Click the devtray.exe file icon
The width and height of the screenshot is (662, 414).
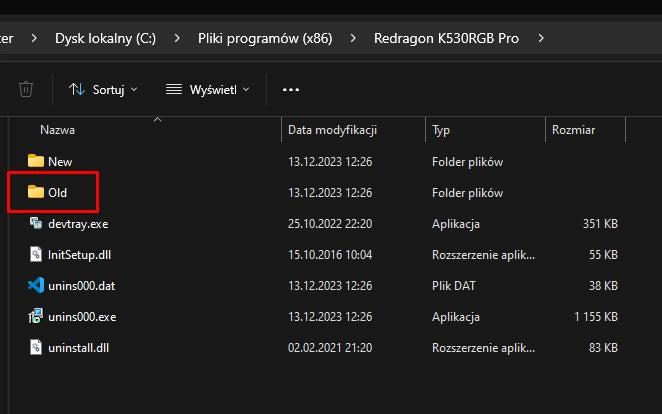coord(36,223)
